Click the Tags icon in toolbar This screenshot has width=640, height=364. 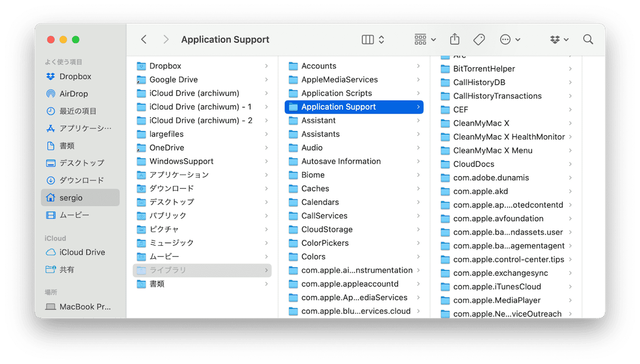pos(479,39)
